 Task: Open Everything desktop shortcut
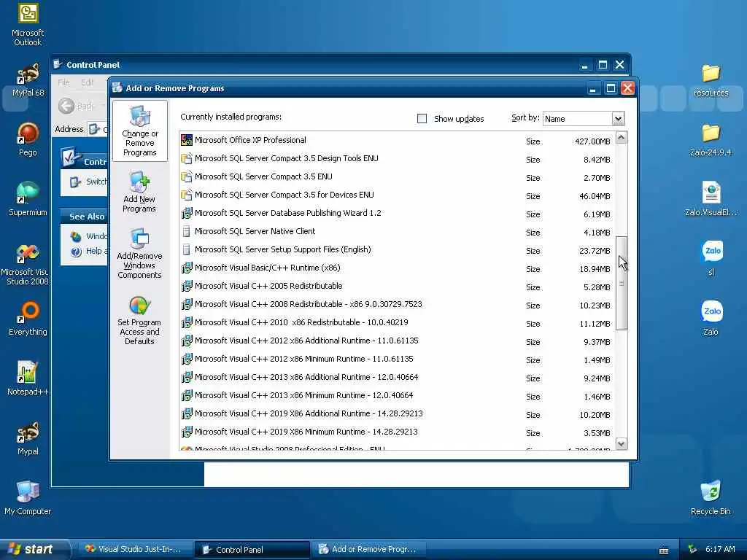pyautogui.click(x=28, y=319)
